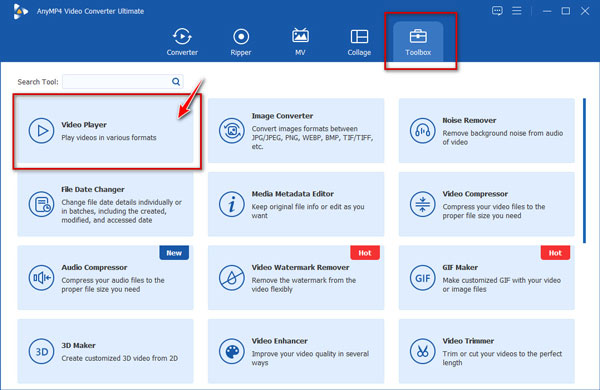600x390 pixels.
Task: Click the search magnifier icon
Action: coord(176,81)
